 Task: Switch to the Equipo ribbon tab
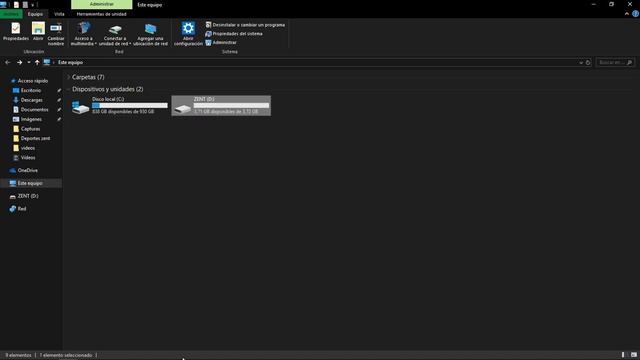tap(35, 14)
